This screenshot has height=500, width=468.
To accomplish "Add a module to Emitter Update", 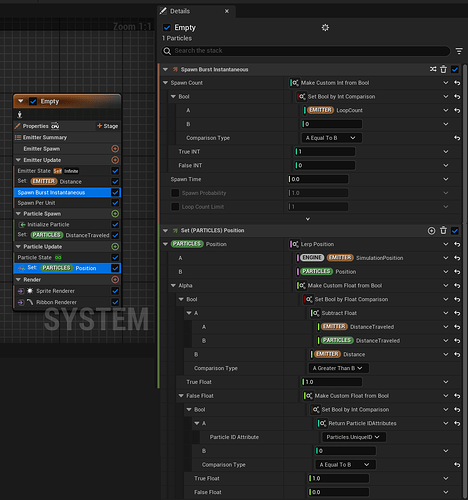I will point(115,160).
